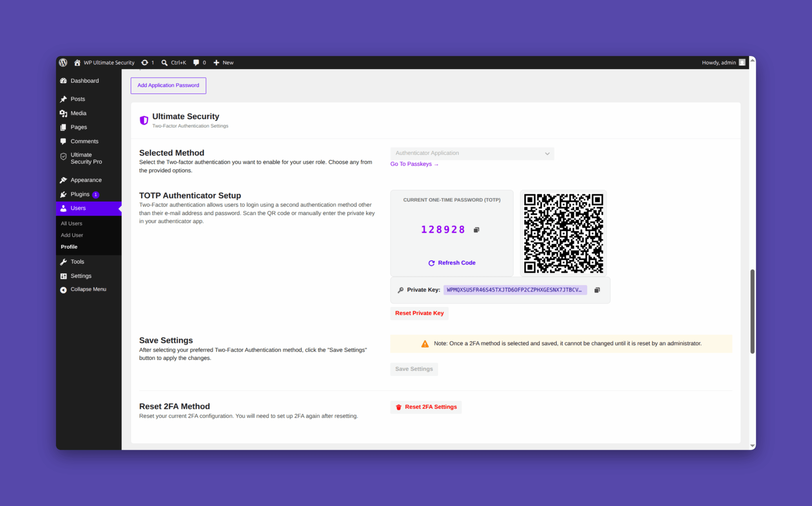Image resolution: width=812 pixels, height=506 pixels.
Task: Open Dashboard menu item
Action: pos(89,81)
